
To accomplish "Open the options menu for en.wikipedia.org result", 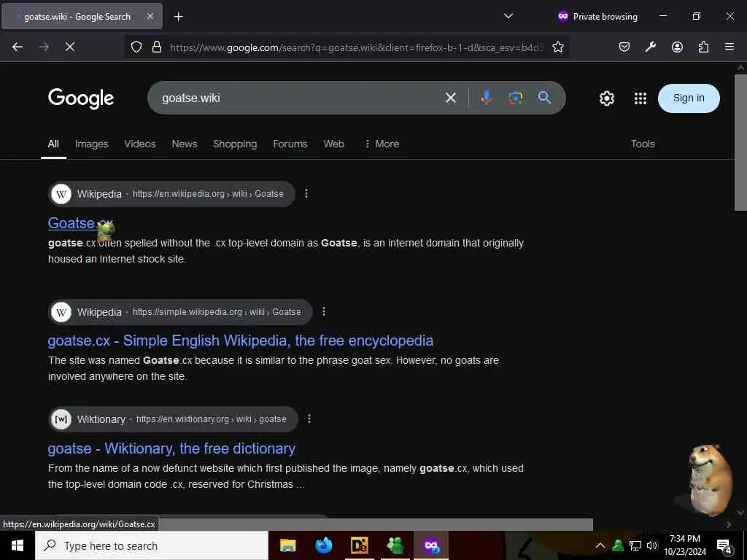I will click(x=306, y=193).
